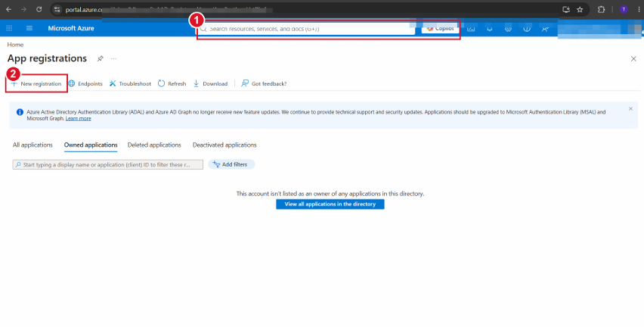Click the Azure search resources field

307,29
